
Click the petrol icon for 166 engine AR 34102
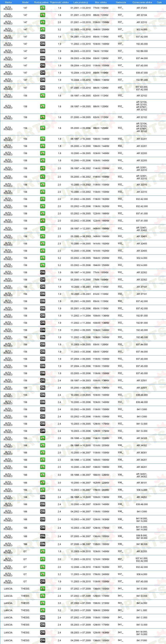(x=43, y=446)
